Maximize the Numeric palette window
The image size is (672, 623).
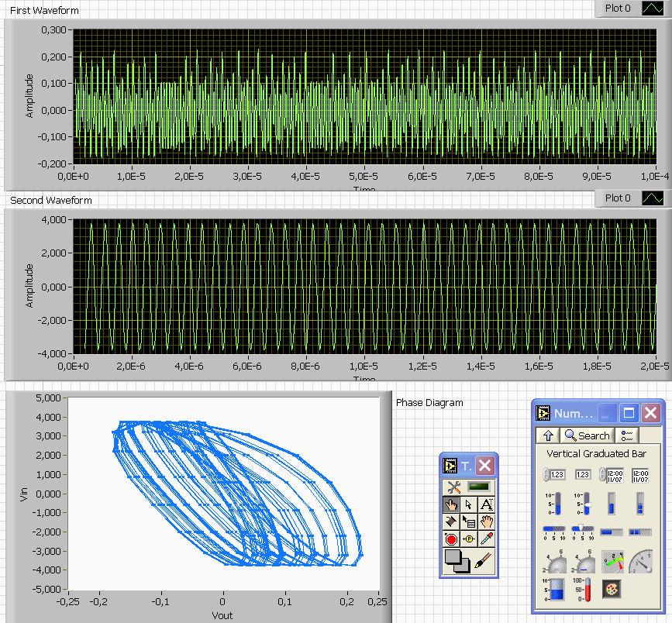[629, 413]
